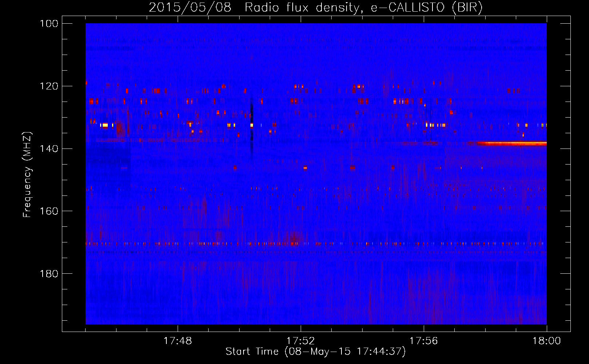589x364 pixels.
Task: Click the Start Time axis label
Action: 316,352
